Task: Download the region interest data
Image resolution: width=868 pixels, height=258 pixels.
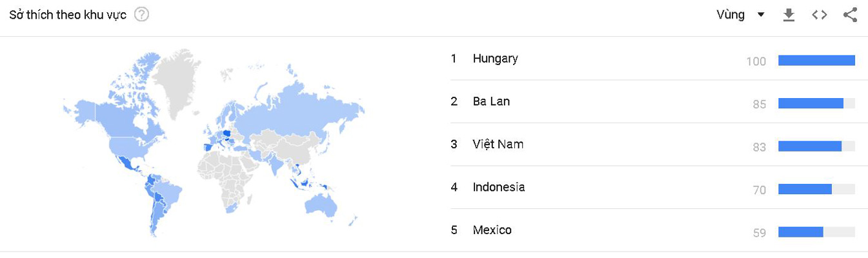Action: tap(788, 15)
